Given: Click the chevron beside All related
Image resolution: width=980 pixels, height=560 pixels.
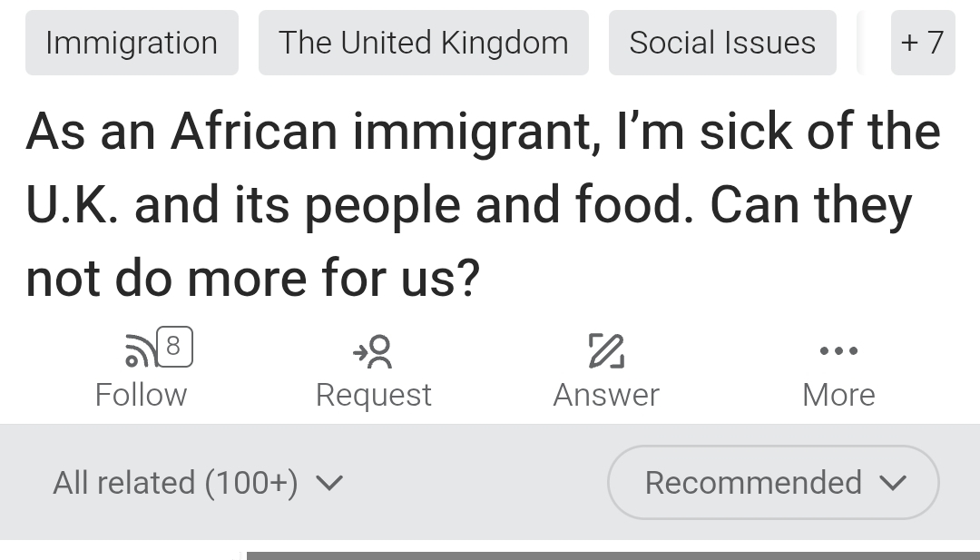Looking at the screenshot, I should tap(328, 484).
